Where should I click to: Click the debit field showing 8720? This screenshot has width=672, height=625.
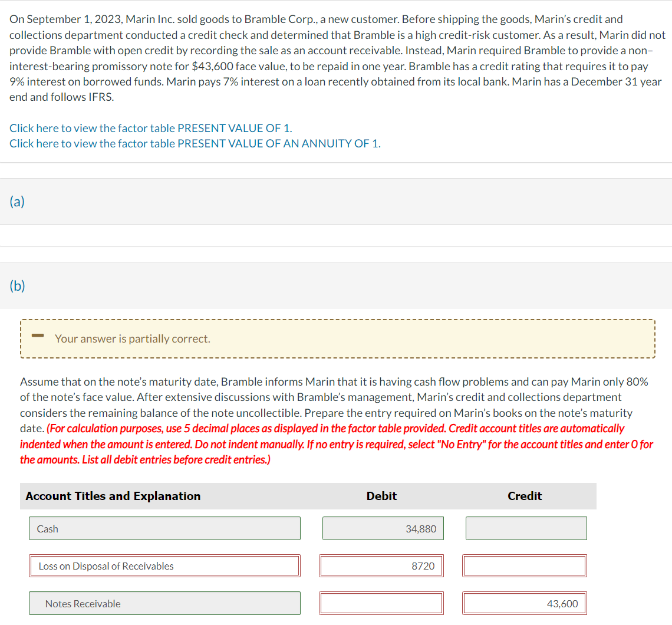pos(381,566)
